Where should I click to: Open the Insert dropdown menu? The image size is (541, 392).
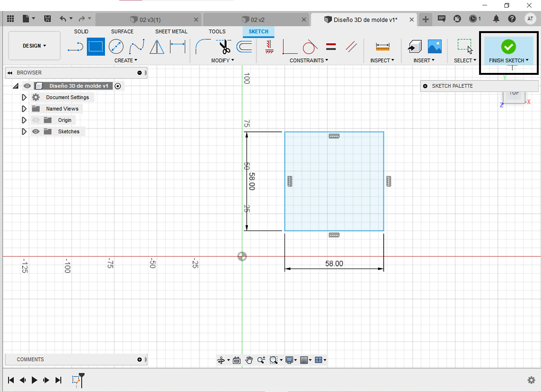tap(424, 60)
